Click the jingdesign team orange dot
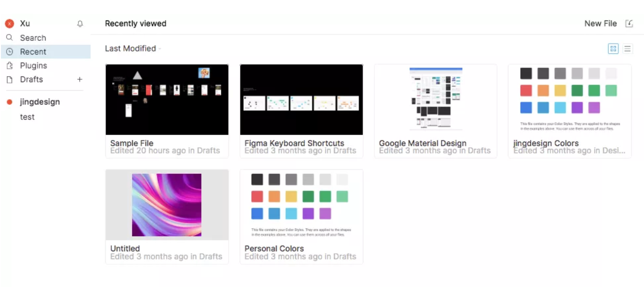 [x=10, y=102]
